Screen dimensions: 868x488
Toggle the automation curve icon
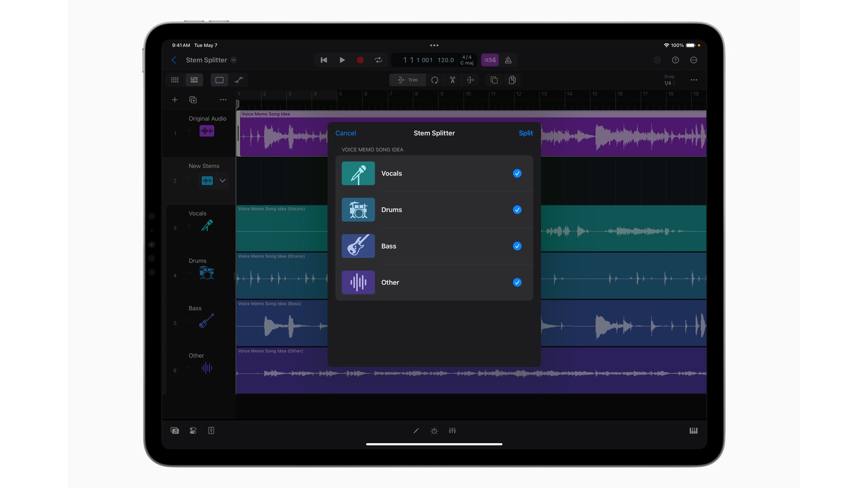click(x=239, y=80)
